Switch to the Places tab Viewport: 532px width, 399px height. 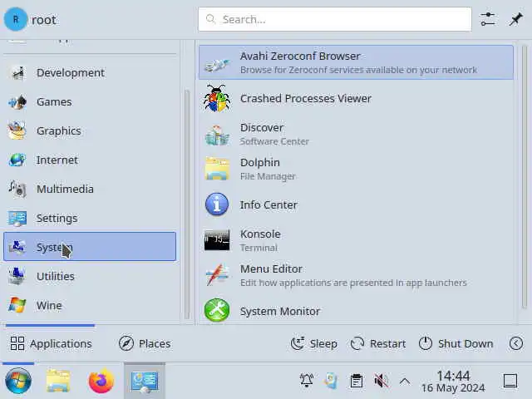pos(145,343)
